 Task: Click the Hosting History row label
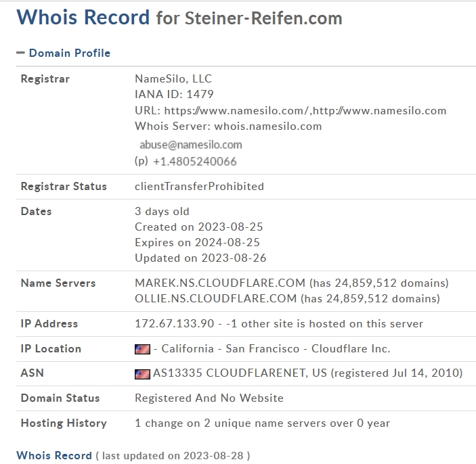pos(64,423)
